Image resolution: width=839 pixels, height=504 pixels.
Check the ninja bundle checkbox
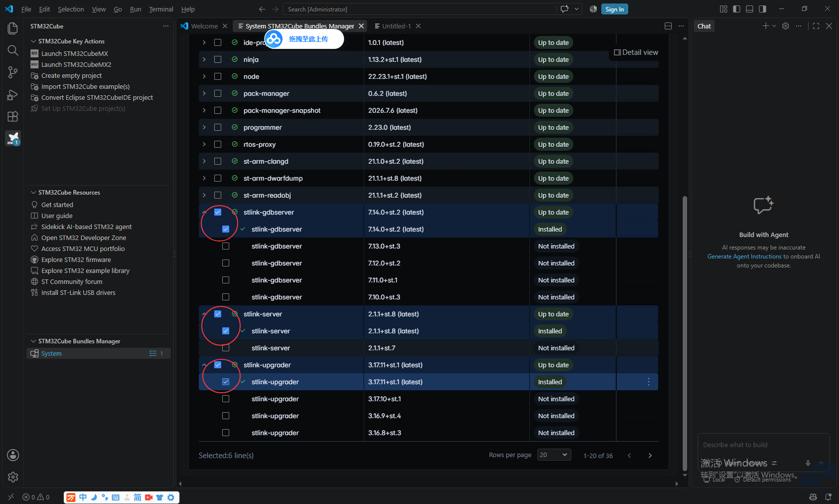[218, 59]
